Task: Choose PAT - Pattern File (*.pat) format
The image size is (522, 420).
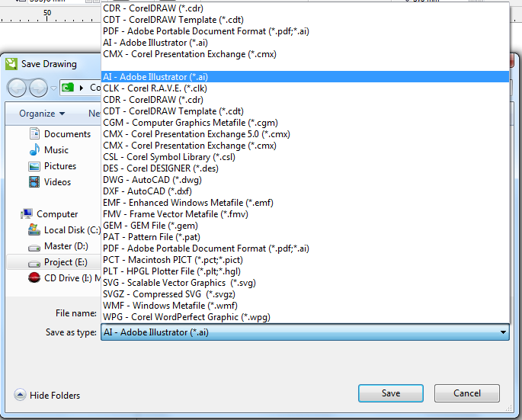Action: 306,237
